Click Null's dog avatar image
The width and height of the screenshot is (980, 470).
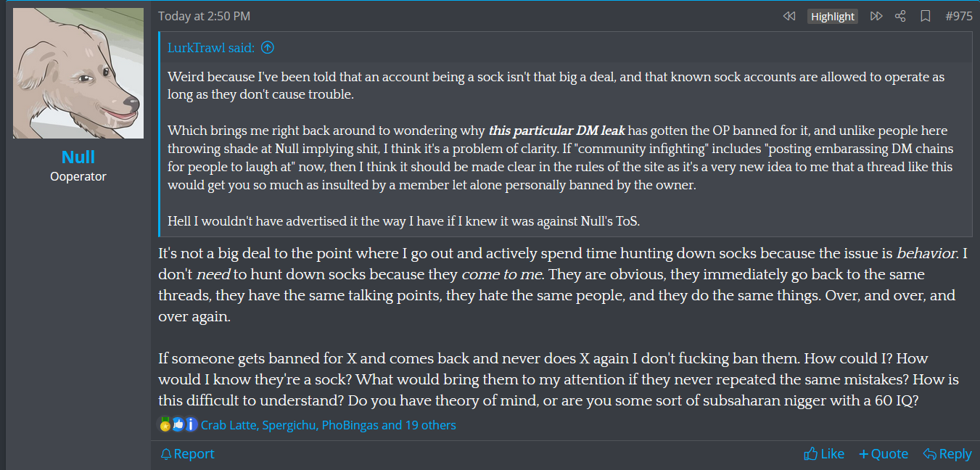(x=78, y=73)
